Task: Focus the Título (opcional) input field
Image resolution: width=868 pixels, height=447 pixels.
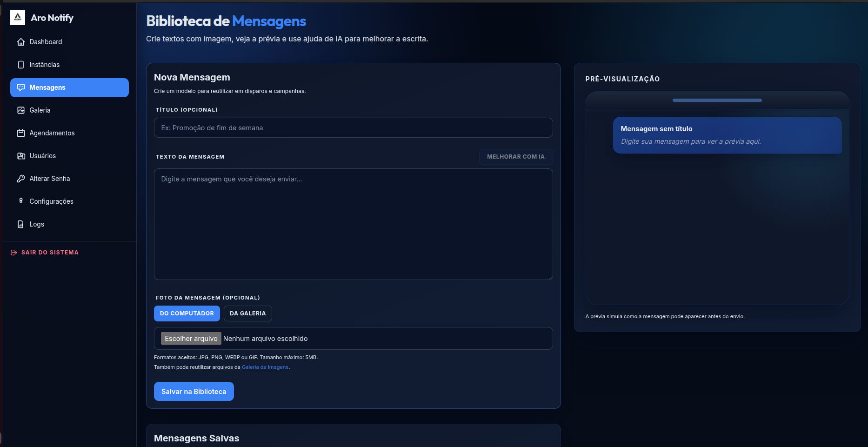Action: [354, 128]
